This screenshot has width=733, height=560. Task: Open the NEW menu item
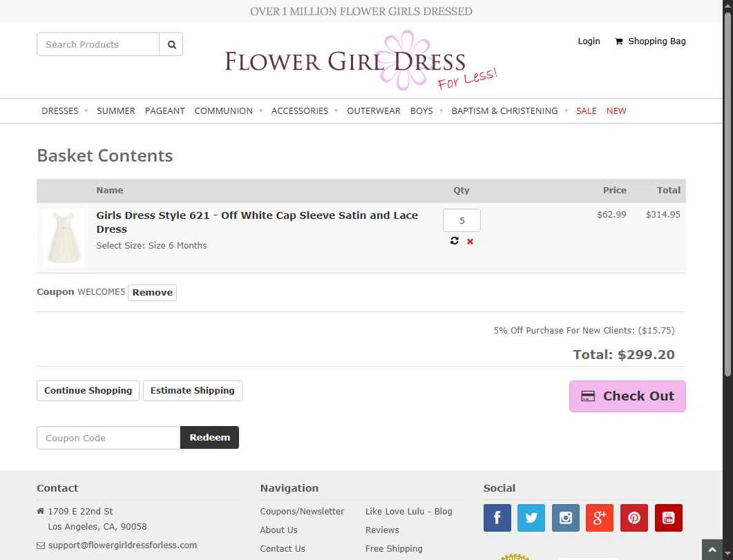(x=616, y=111)
